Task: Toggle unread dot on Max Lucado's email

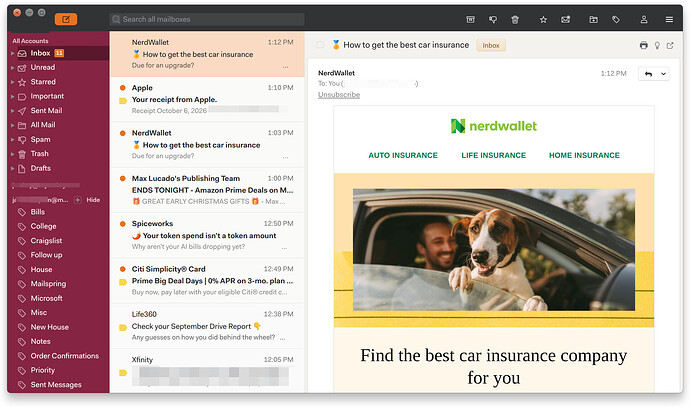Action: 123,178
